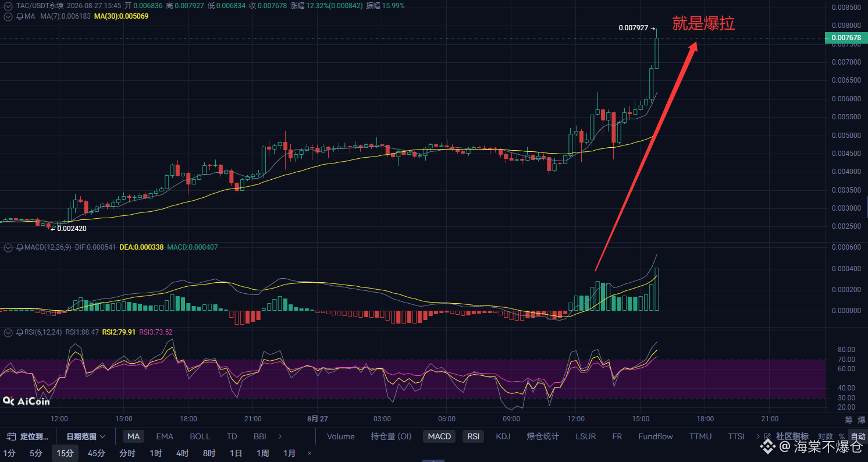Select the 5分 timeframe

[36, 453]
